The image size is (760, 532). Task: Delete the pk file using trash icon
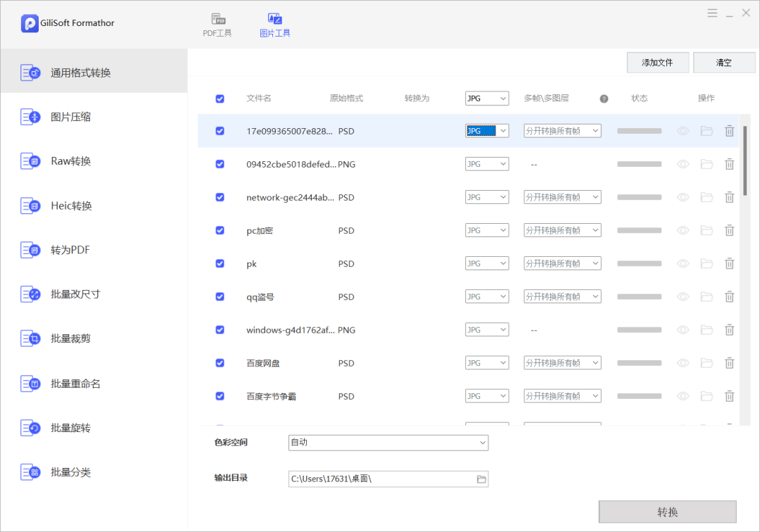pos(729,264)
